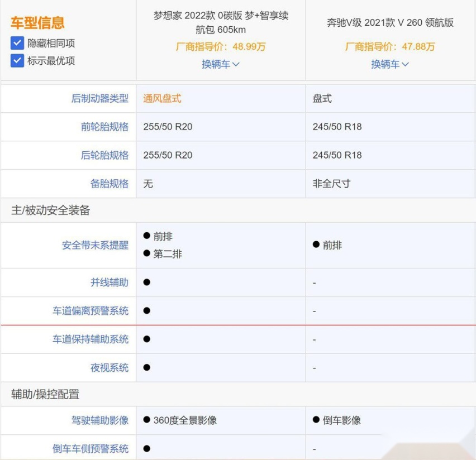Screen dimensions: 476x460
Task: Click the 辅助/操控配置 section header
Action: tap(45, 394)
